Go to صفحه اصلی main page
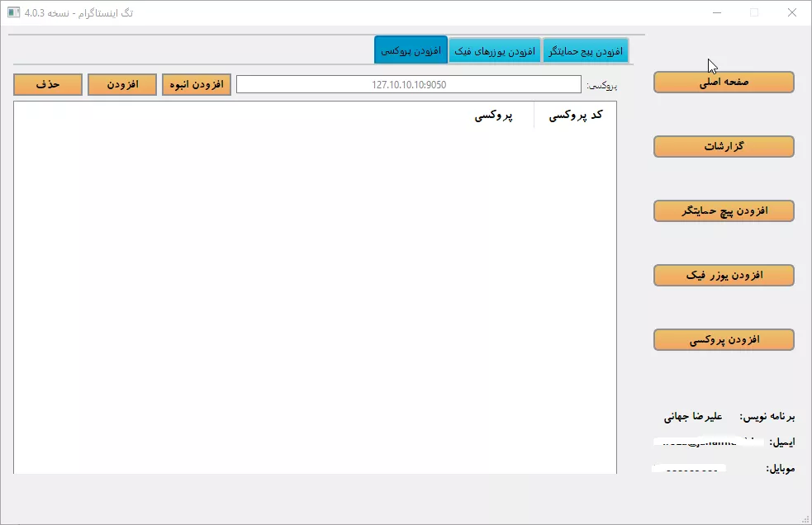 (x=724, y=83)
